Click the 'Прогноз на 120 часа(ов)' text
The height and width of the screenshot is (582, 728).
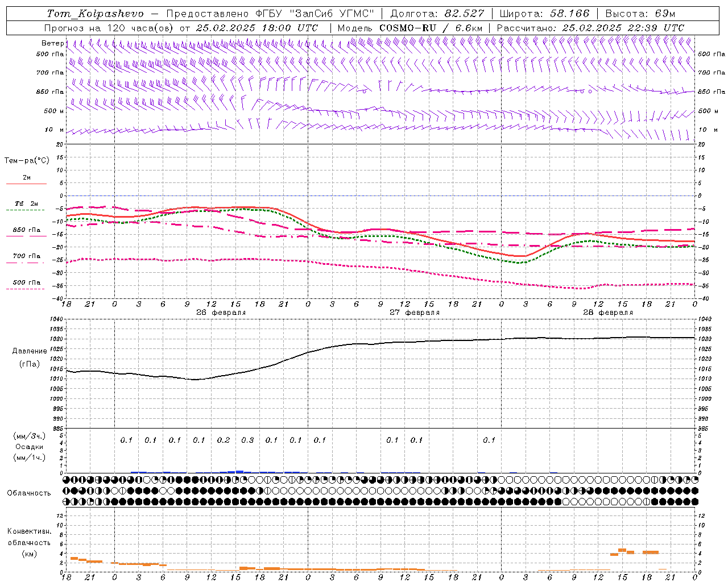click(109, 28)
